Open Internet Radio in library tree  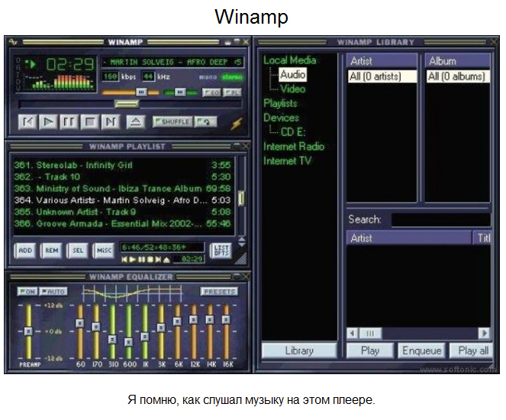294,147
